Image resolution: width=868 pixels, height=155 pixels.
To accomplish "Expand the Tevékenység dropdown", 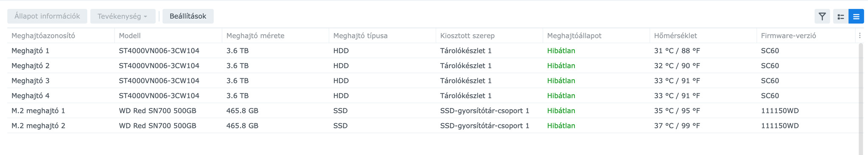I will pos(123,17).
